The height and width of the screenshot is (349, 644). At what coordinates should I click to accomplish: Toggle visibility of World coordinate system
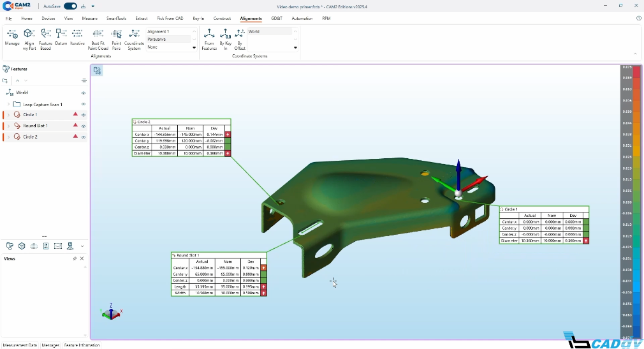(84, 93)
